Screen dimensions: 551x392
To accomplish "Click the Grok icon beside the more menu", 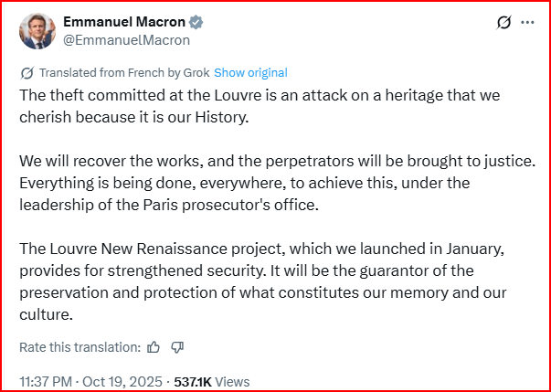I will 501,22.
